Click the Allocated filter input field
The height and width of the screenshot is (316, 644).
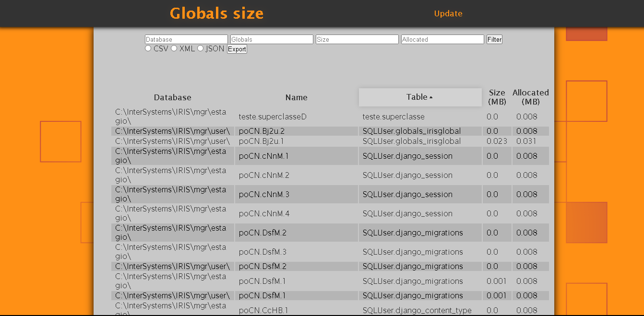(442, 39)
